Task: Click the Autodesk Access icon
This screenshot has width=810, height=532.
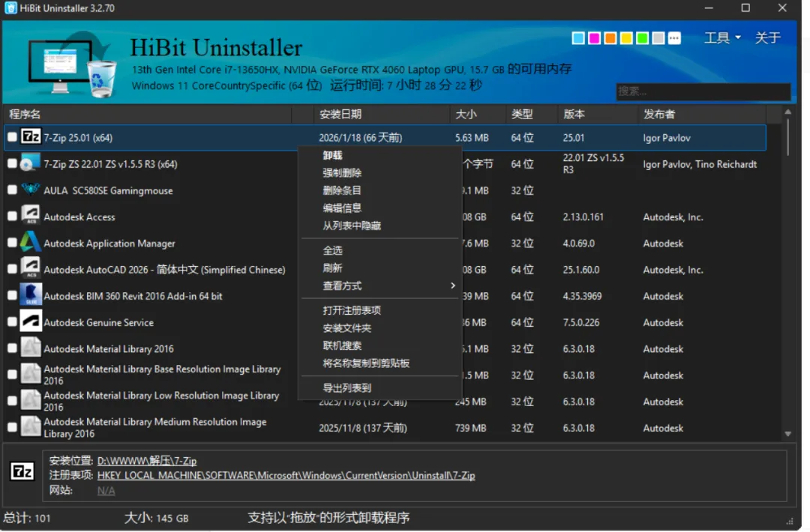Action: [31, 216]
